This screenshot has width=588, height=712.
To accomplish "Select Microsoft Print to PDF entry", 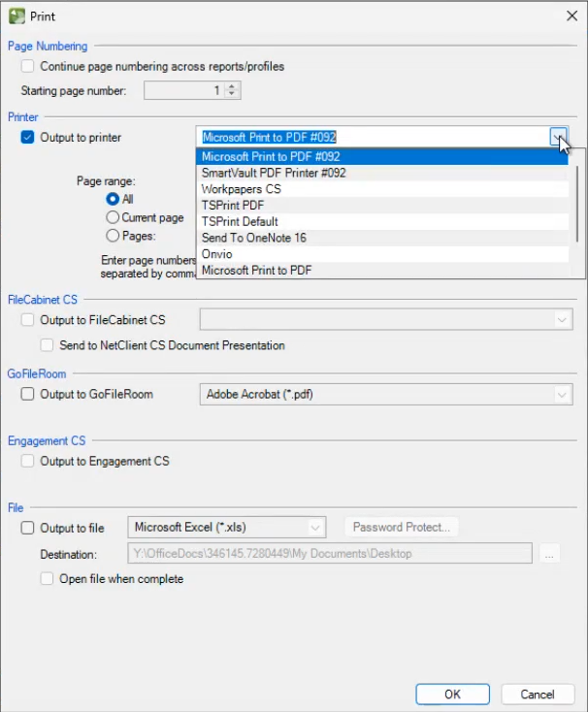I will coord(382,271).
